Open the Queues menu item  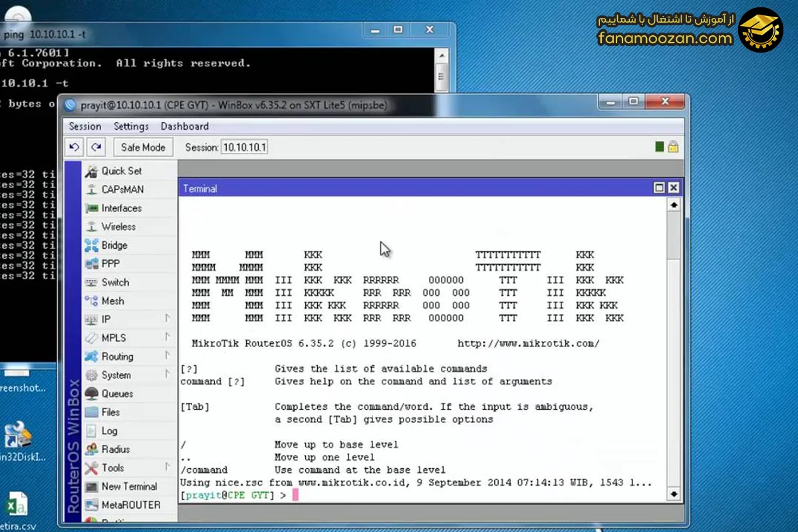pos(130,394)
